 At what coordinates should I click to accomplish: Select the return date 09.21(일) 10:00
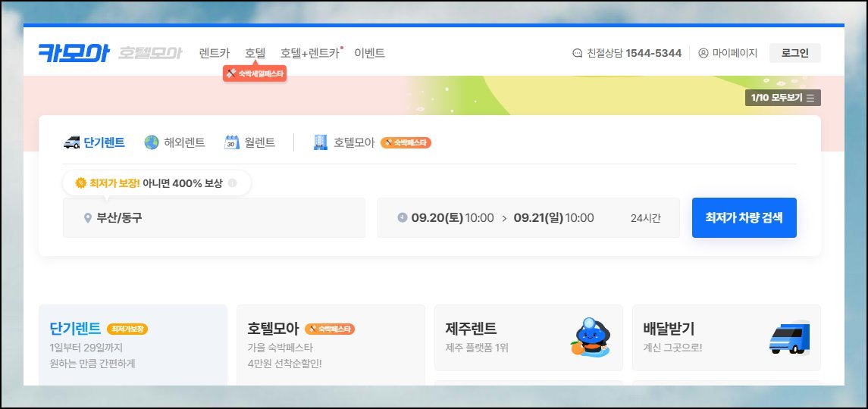pos(553,217)
